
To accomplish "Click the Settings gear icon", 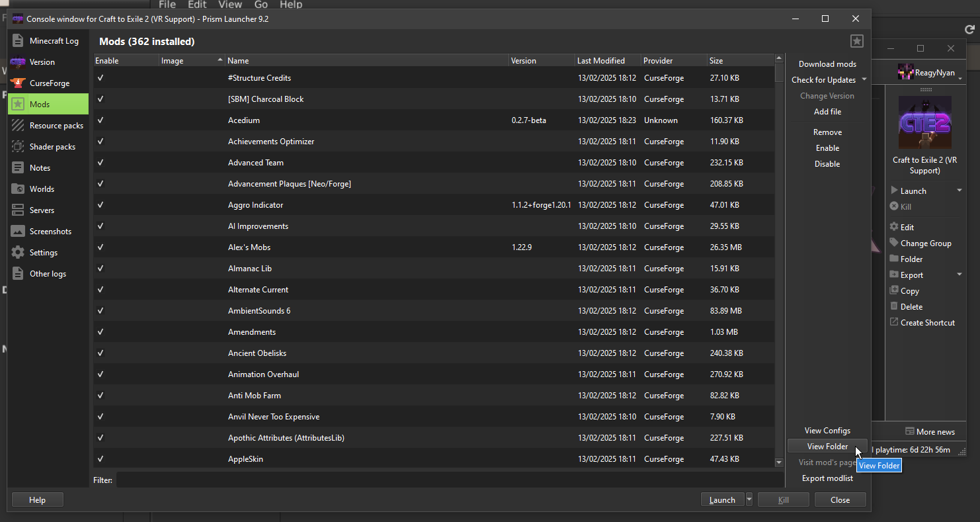I will 18,253.
